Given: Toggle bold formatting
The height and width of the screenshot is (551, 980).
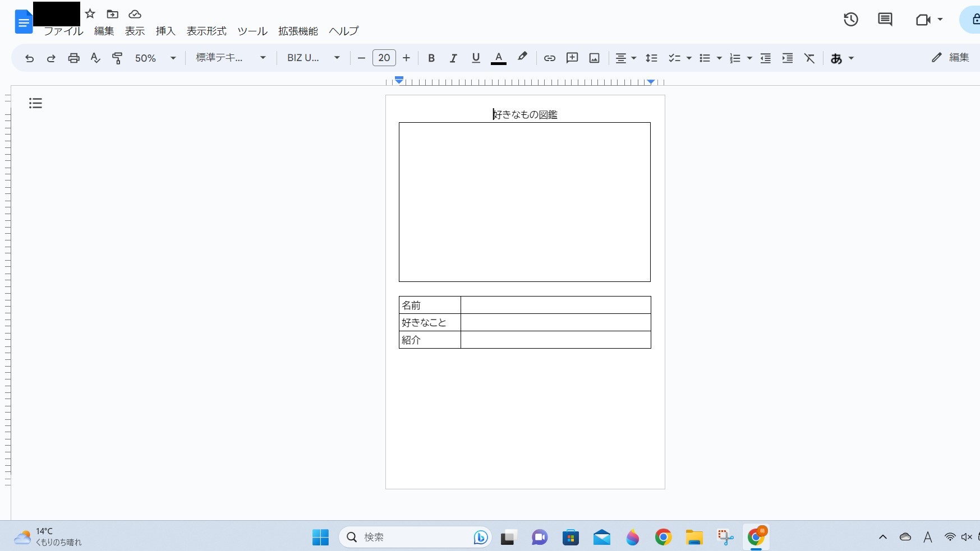Looking at the screenshot, I should click(431, 58).
